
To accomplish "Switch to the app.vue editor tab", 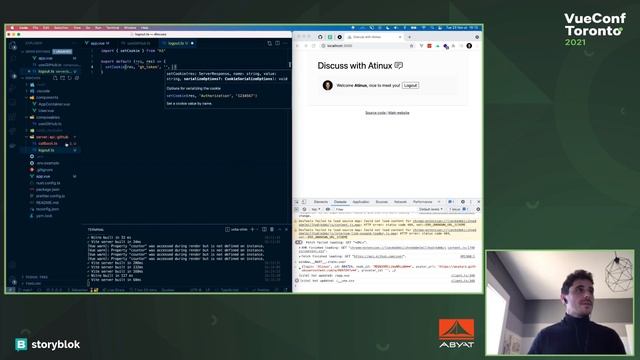I will (98, 43).
